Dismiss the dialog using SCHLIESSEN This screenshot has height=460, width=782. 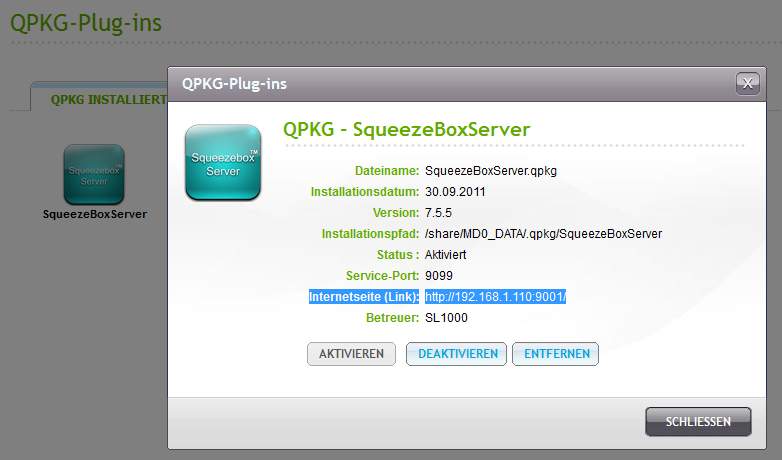[x=698, y=422]
